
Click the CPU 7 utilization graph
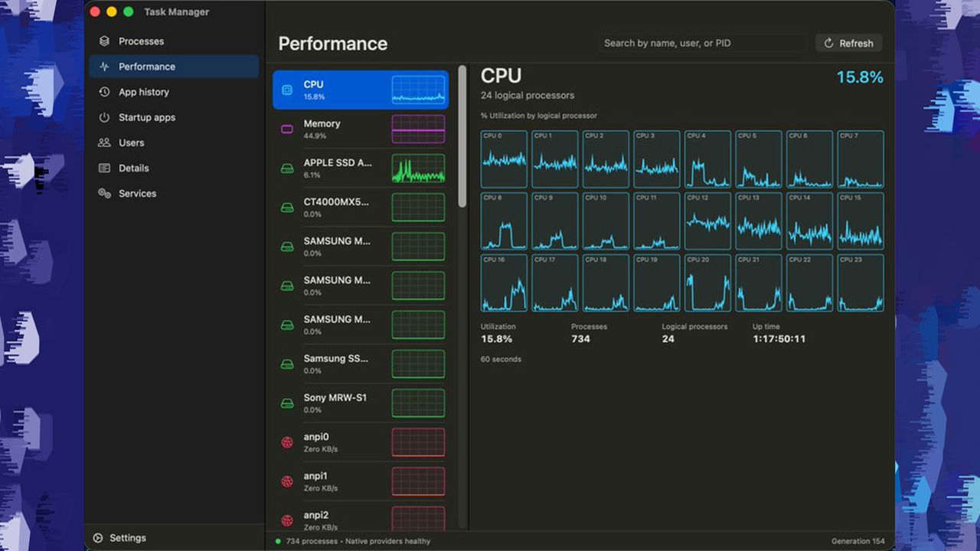click(x=861, y=159)
